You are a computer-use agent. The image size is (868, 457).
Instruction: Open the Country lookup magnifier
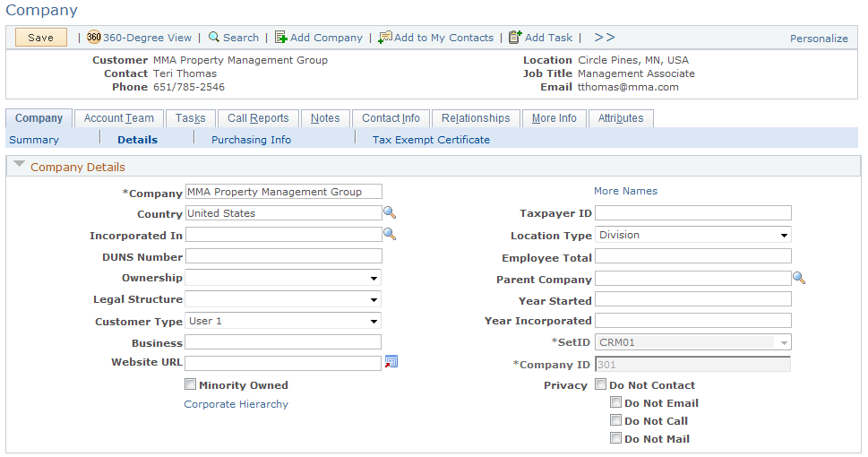[x=390, y=212]
